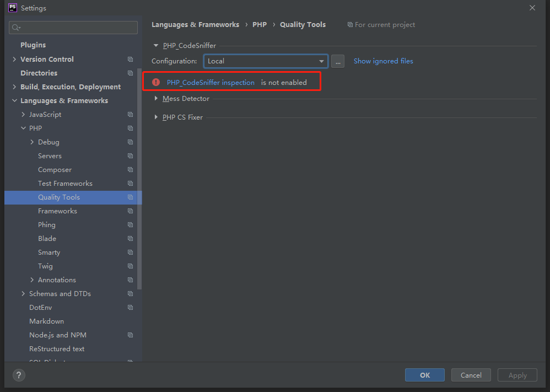The image size is (550, 392).
Task: Click the Apply button
Action: point(517,375)
